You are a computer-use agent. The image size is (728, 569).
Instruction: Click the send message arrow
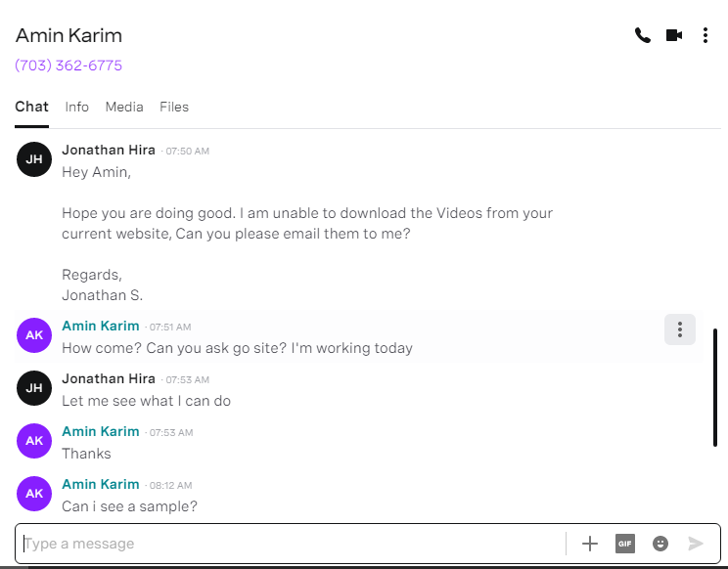(x=696, y=544)
